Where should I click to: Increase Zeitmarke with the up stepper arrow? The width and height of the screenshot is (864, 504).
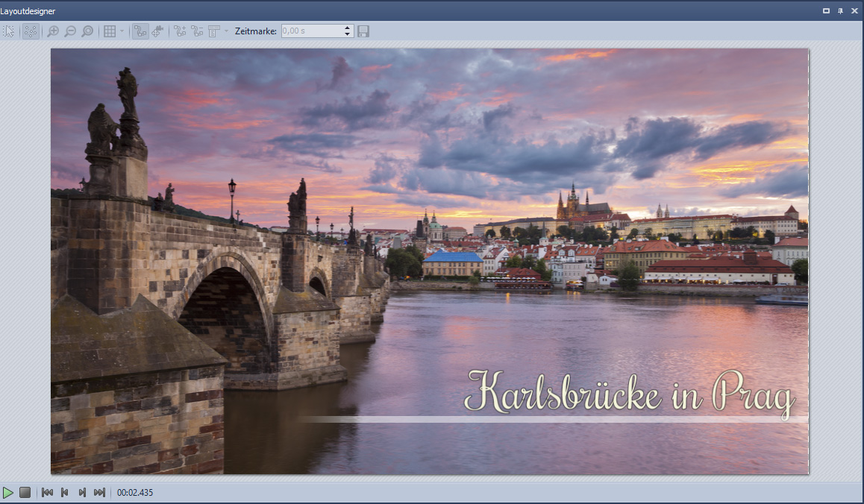click(x=347, y=28)
